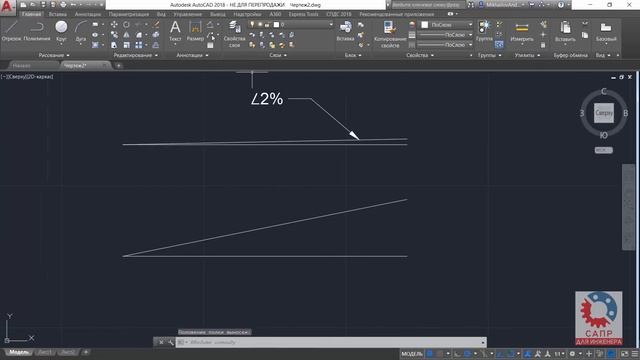The width and height of the screenshot is (640, 360).
Task: Click the leader tool in Аннотации panel
Action: point(211,36)
